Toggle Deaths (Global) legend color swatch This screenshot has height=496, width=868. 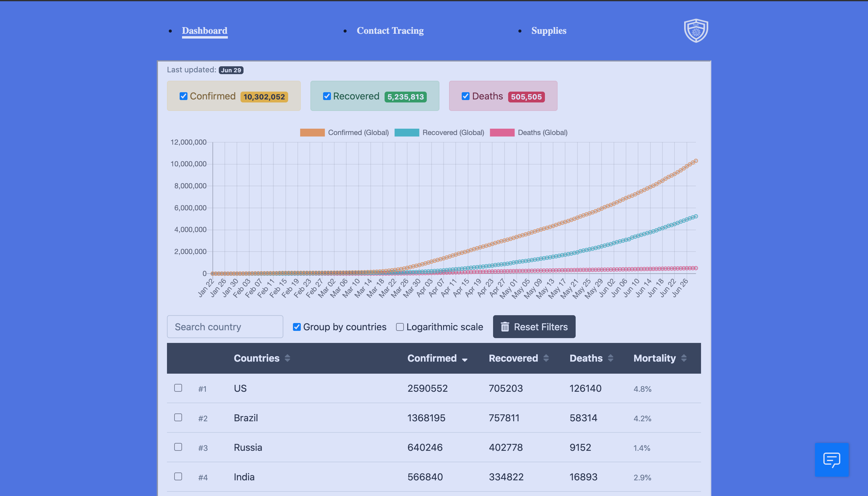[x=502, y=133]
